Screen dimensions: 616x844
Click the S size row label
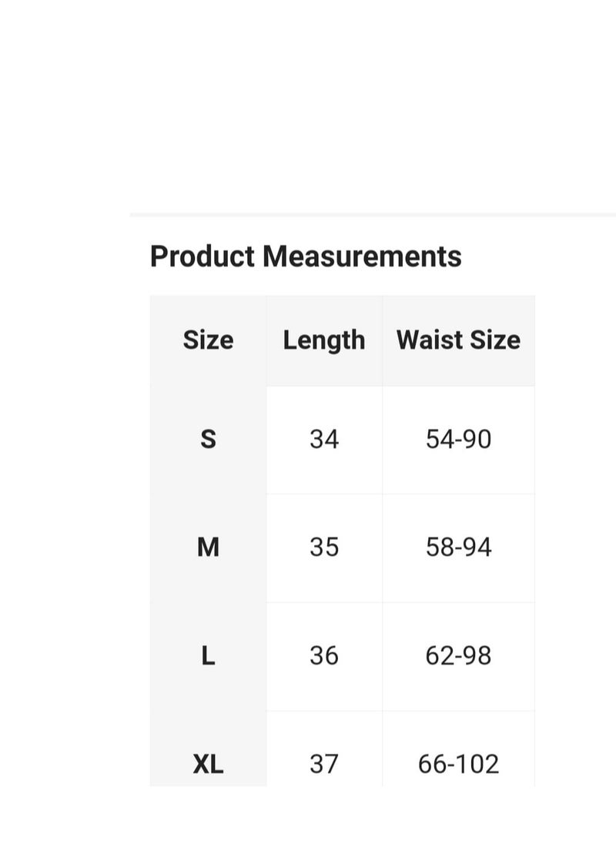tap(208, 440)
